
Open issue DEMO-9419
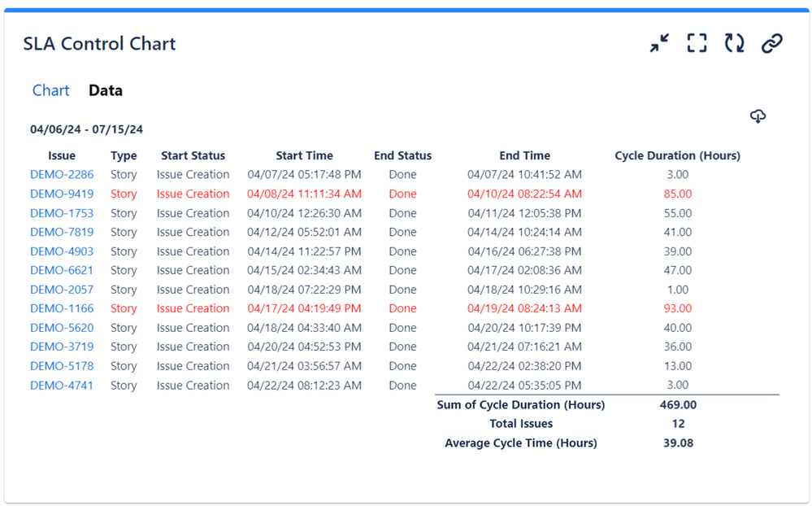point(62,194)
